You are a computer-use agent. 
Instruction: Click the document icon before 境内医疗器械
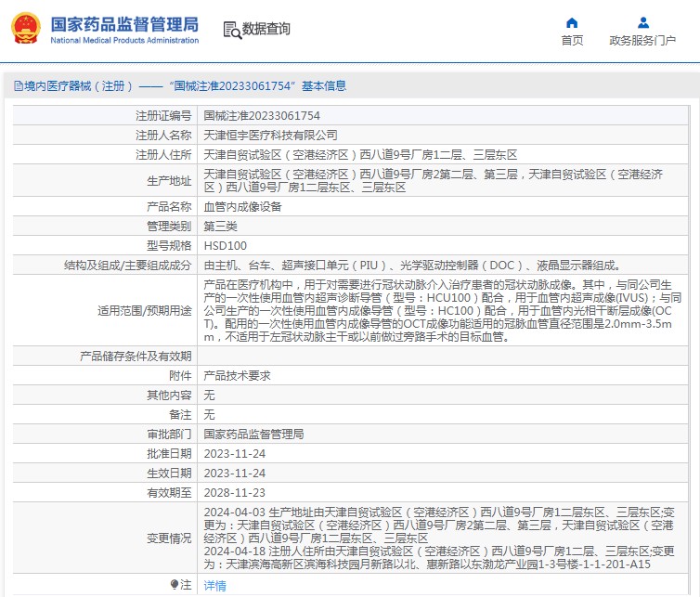pyautogui.click(x=18, y=85)
